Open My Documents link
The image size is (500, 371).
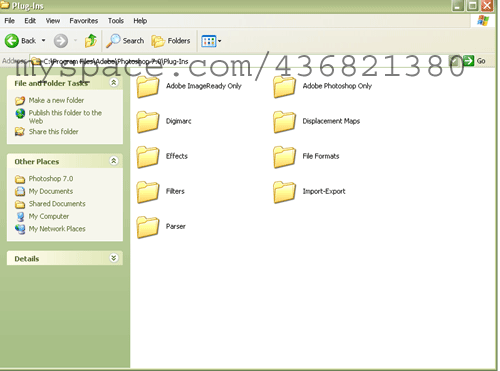click(51, 191)
